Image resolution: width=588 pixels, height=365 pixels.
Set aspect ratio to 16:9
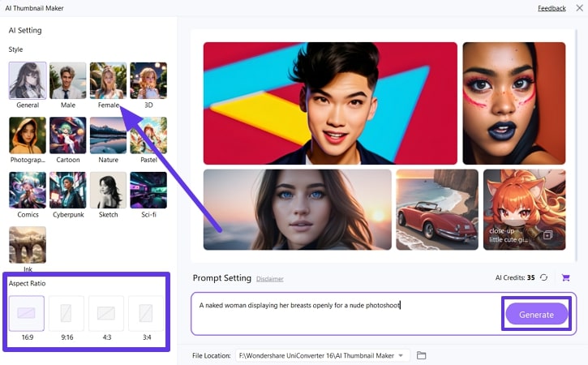pyautogui.click(x=27, y=313)
